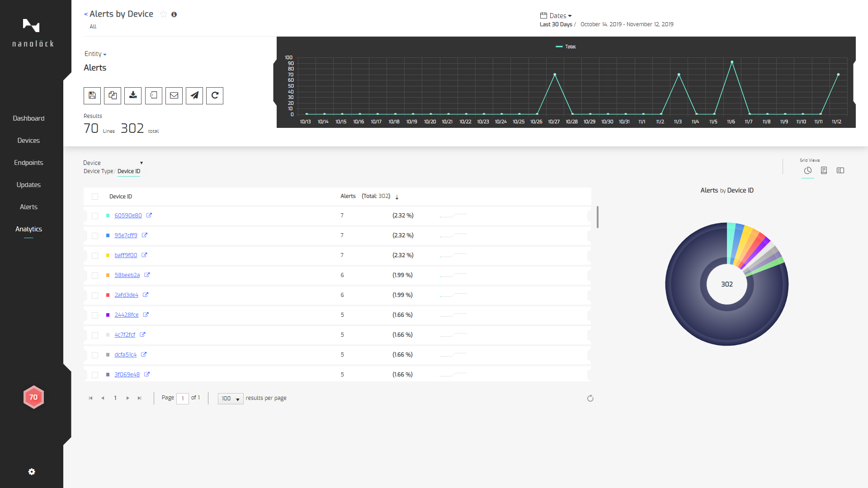Check the box for device baff9f00
Image resolution: width=868 pixels, height=488 pixels.
(95, 256)
